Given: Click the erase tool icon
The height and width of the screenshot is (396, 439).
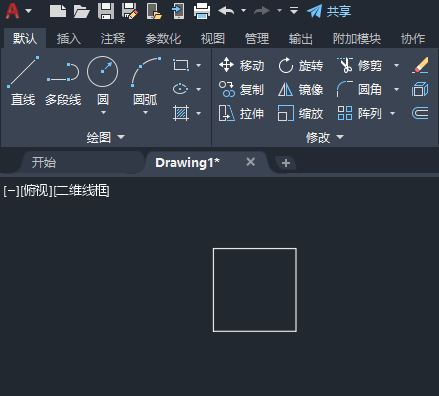Looking at the screenshot, I should click(420, 65).
